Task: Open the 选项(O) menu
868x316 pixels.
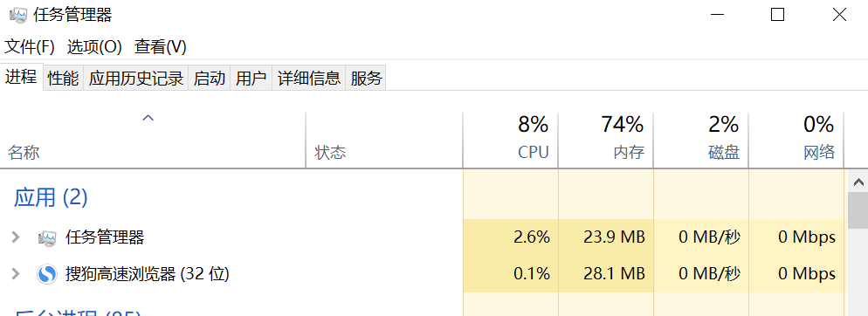Action: [x=94, y=47]
